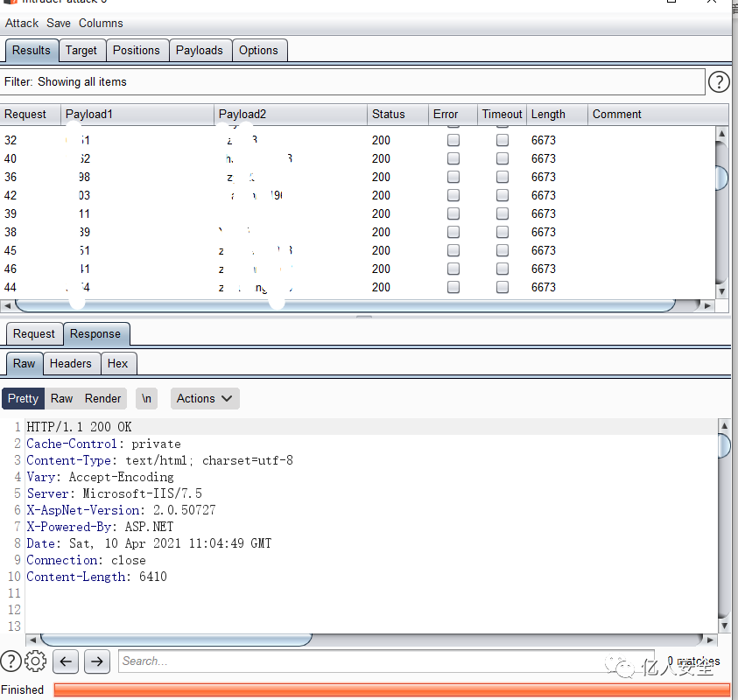Click the results vertical scrollbar thumb
The height and width of the screenshot is (700, 738).
721,178
